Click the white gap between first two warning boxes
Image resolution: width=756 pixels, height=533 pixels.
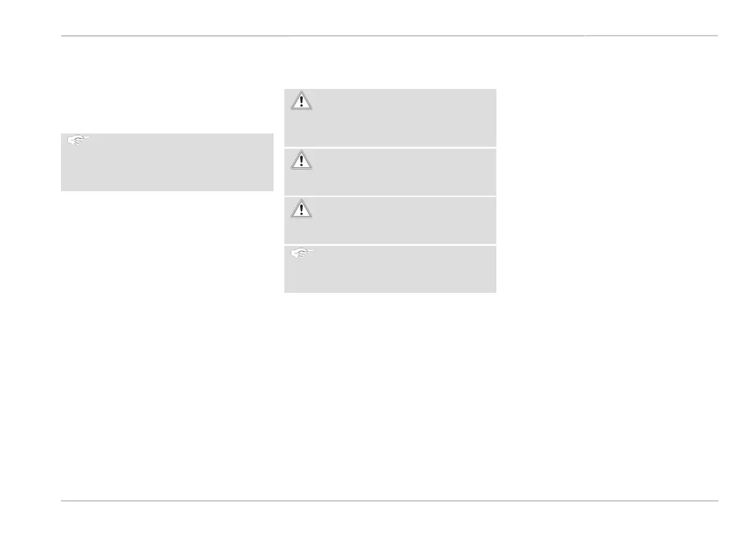click(390, 147)
